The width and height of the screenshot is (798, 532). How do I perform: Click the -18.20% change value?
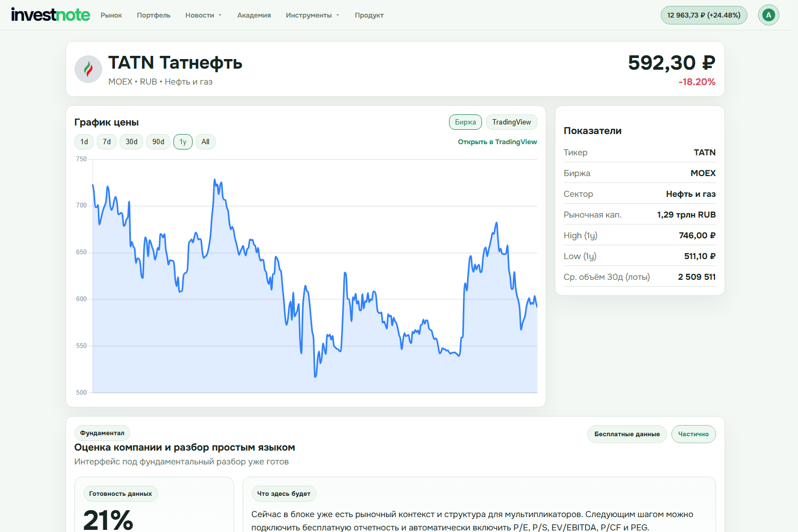pos(697,82)
